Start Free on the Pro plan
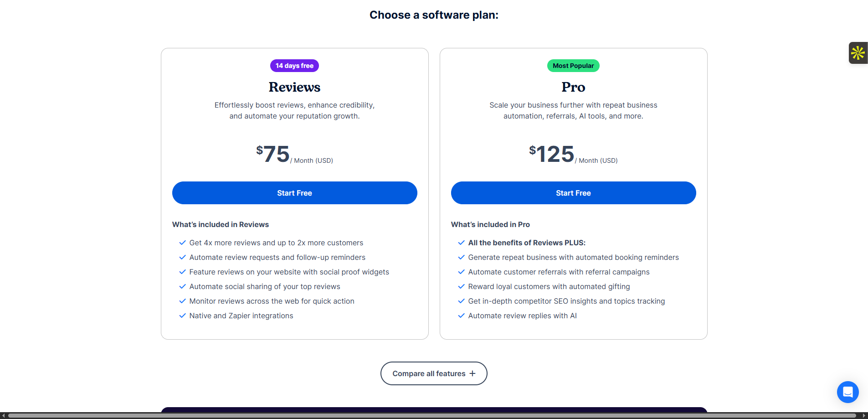This screenshot has width=868, height=419. 573,193
